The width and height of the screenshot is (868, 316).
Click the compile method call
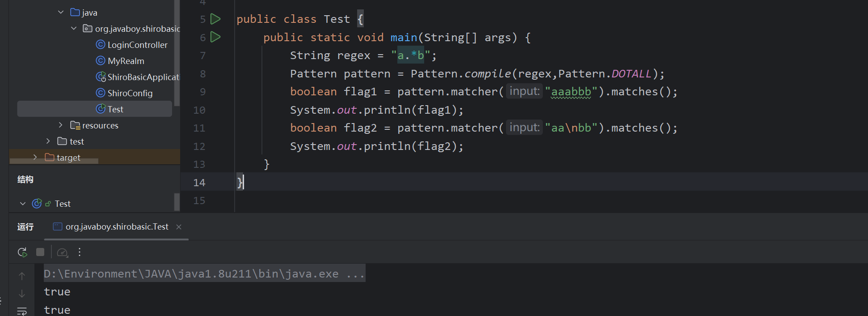488,74
